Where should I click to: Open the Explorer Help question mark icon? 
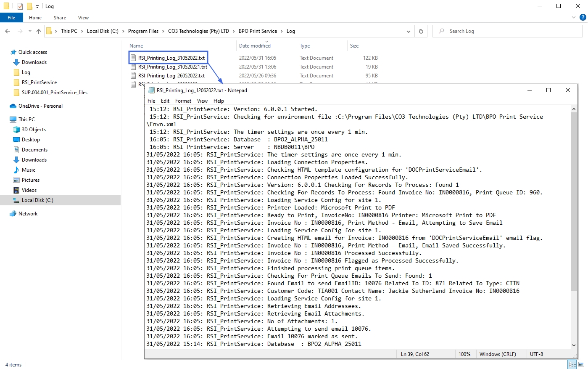click(583, 17)
